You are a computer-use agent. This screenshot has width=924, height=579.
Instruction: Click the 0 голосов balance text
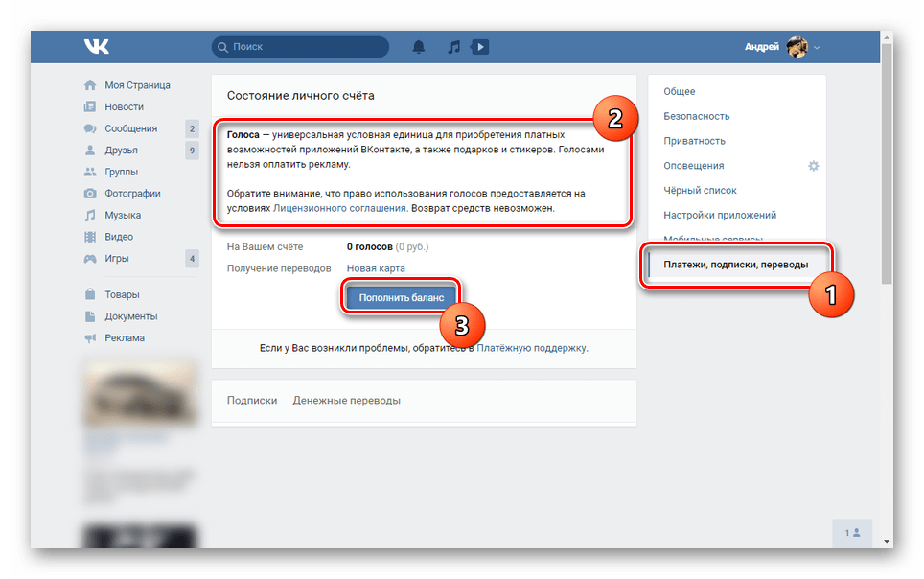point(369,246)
